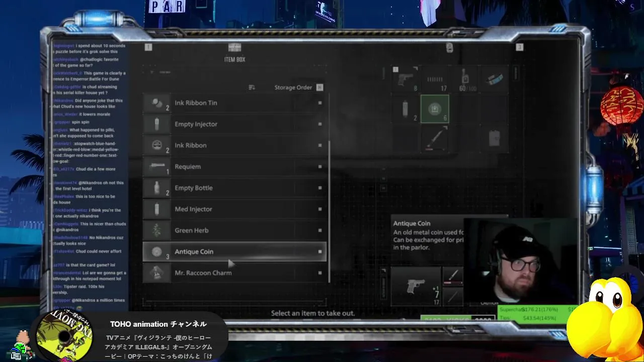Click the Tips goal progress bar
Screen dimensions: 644x362
(537, 318)
